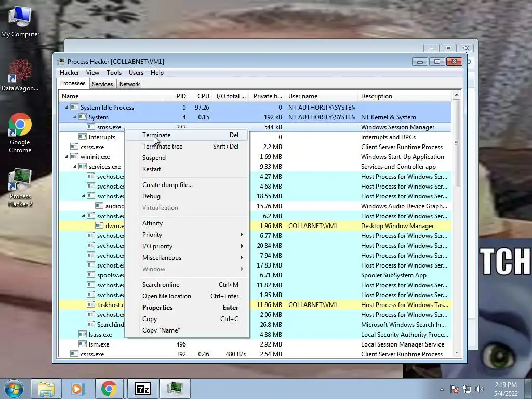Viewport: 532px width, 399px height.
Task: Open the Help menu
Action: (x=157, y=73)
